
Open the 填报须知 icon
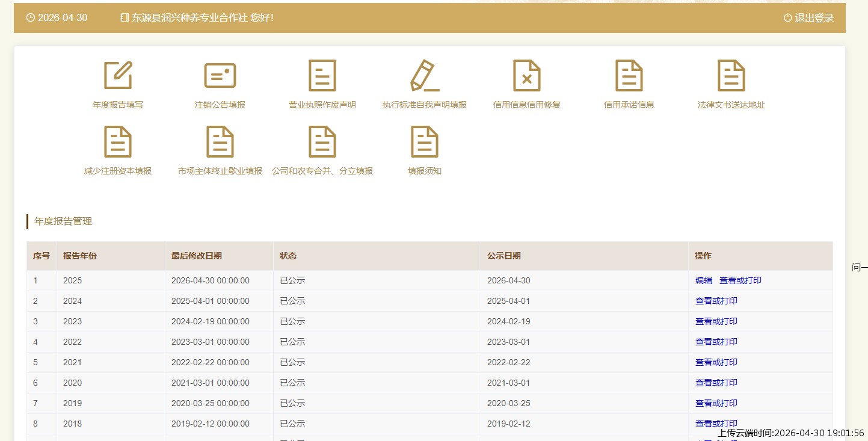coord(425,142)
